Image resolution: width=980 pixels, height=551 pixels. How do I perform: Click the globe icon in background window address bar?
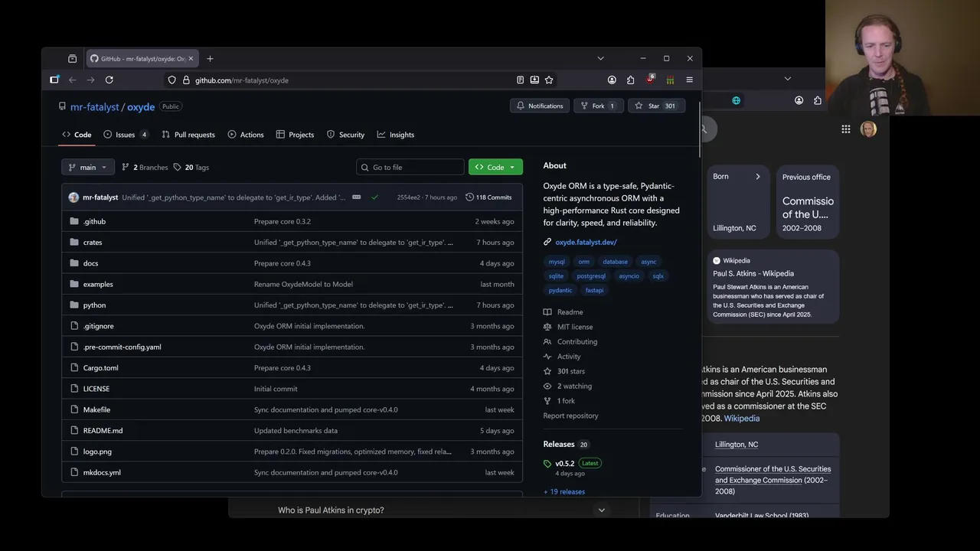point(737,100)
